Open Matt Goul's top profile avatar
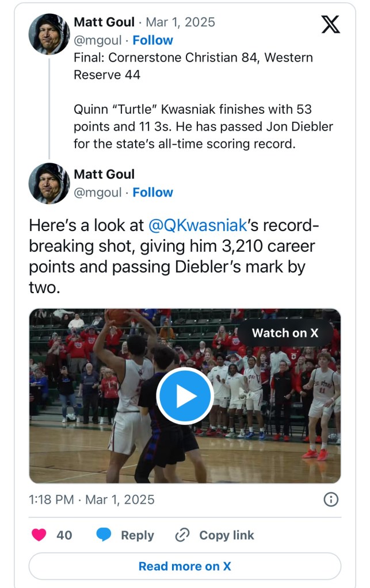 tap(49, 34)
